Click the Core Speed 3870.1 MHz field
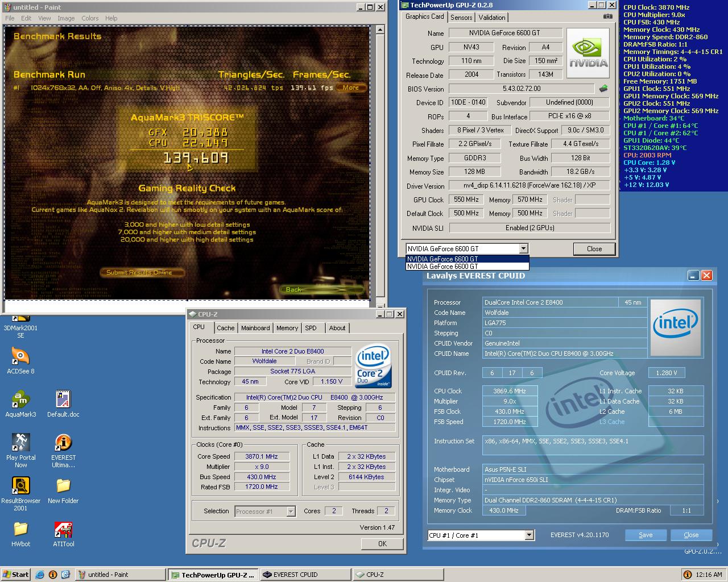The width and height of the screenshot is (728, 582). pos(262,456)
